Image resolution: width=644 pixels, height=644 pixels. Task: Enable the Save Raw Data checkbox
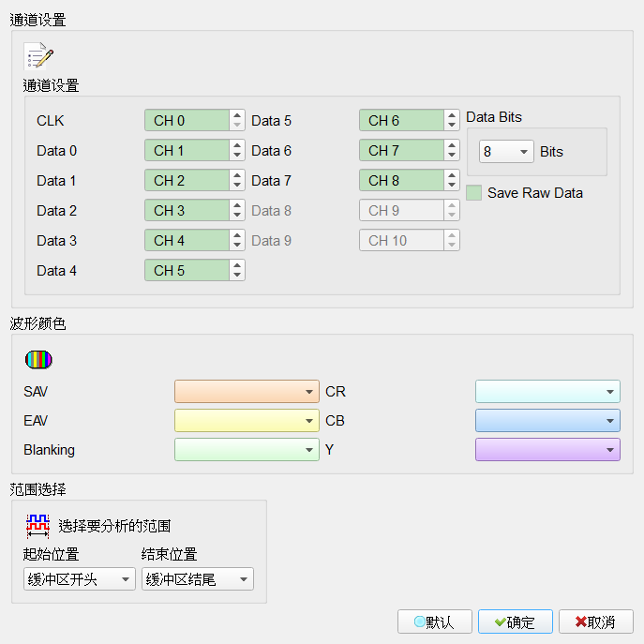click(473, 192)
